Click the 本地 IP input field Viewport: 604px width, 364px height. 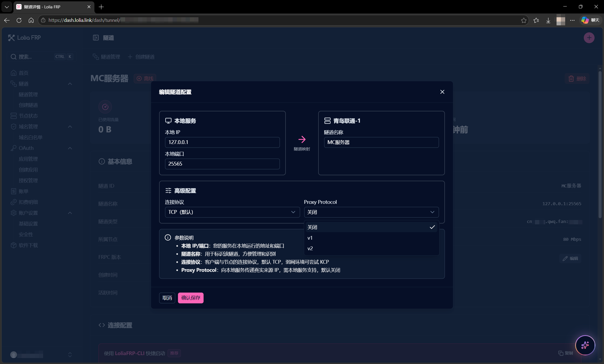pyautogui.click(x=222, y=142)
